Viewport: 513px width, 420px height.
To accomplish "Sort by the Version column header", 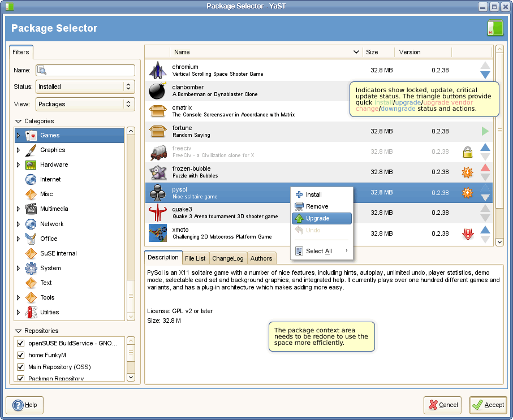I will tap(423, 52).
